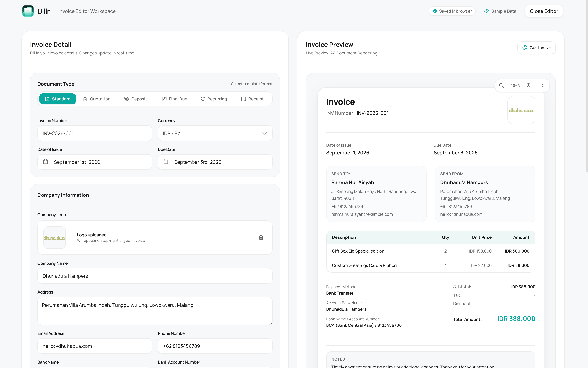The height and width of the screenshot is (368, 588).
Task: Click the 'IDR 150.000' unit price
Action: [480, 251]
